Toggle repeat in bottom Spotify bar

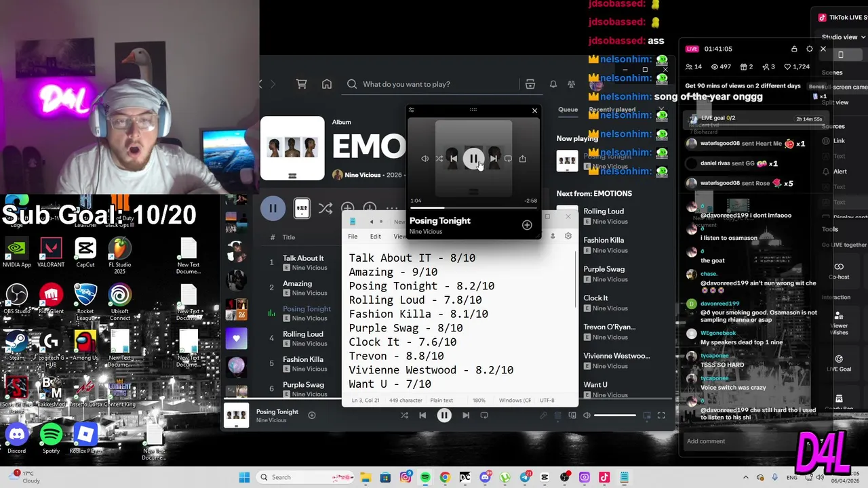484,415
